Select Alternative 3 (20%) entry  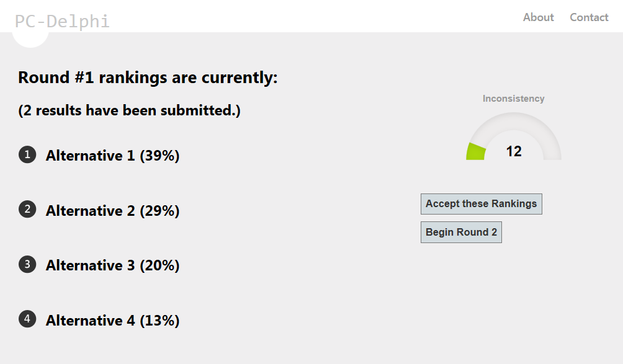coord(112,265)
